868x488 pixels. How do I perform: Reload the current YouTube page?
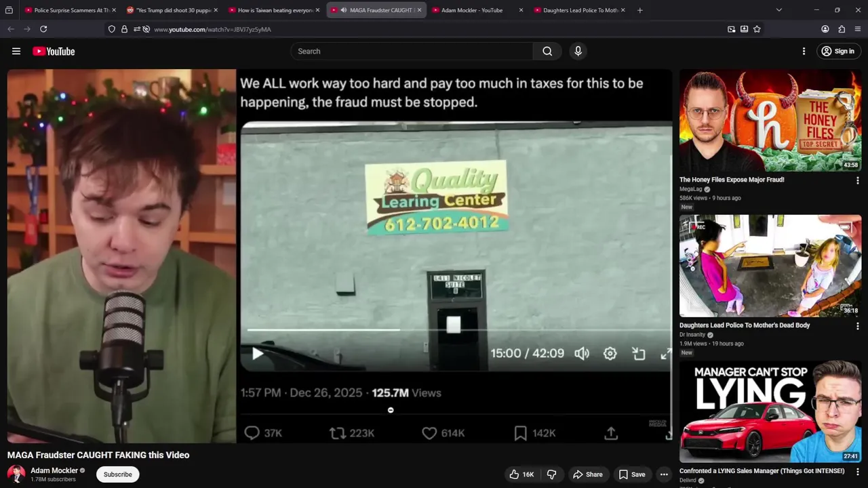click(x=43, y=29)
